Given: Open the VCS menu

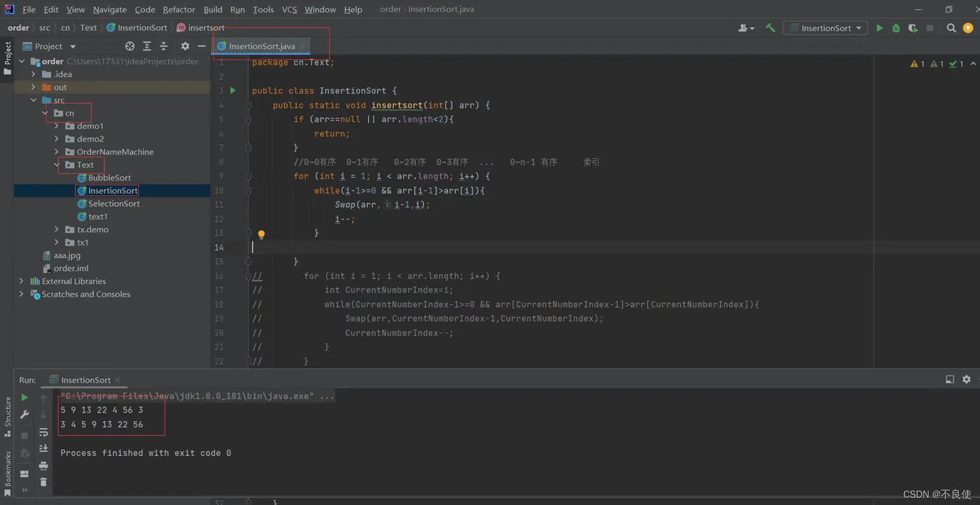Looking at the screenshot, I should click(289, 10).
